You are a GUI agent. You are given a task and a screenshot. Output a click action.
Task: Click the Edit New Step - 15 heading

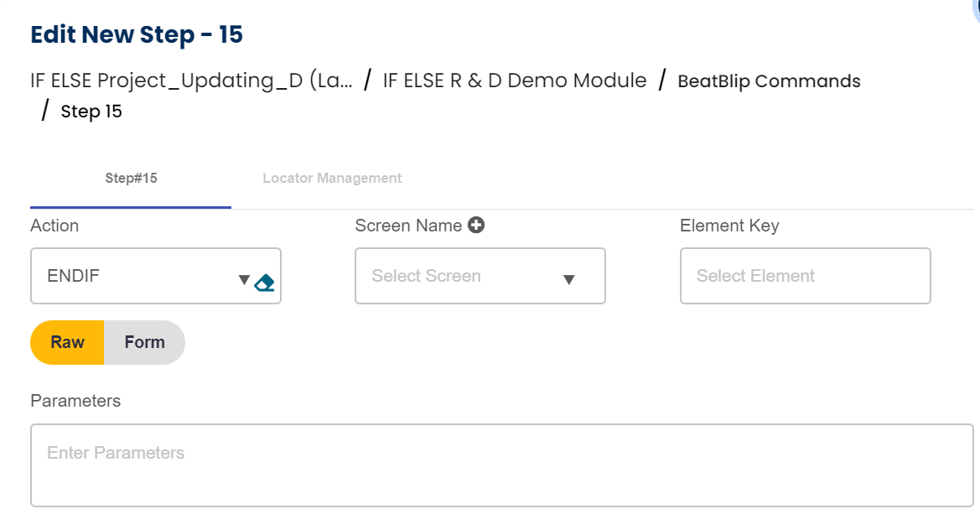[137, 34]
